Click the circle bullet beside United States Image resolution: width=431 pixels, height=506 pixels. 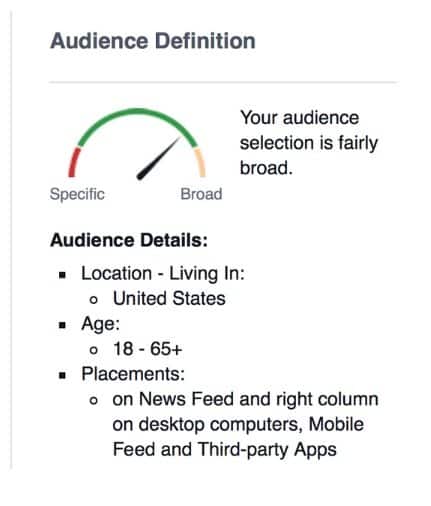94,300
